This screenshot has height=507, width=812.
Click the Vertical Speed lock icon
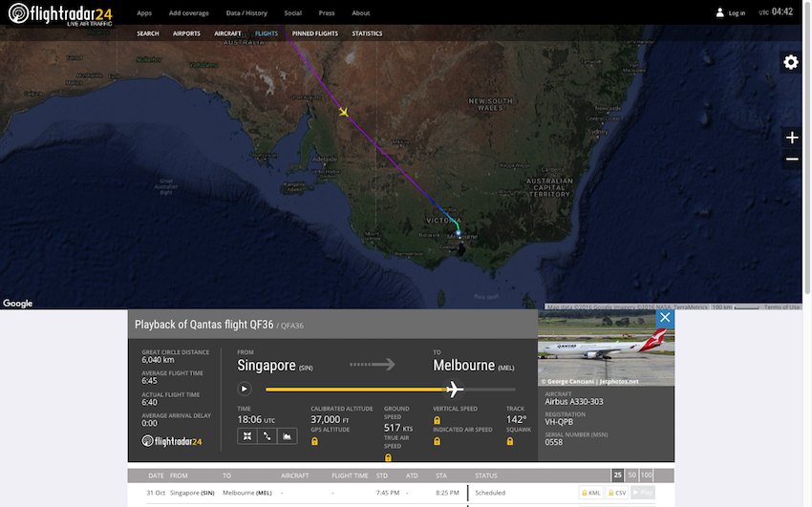437,420
